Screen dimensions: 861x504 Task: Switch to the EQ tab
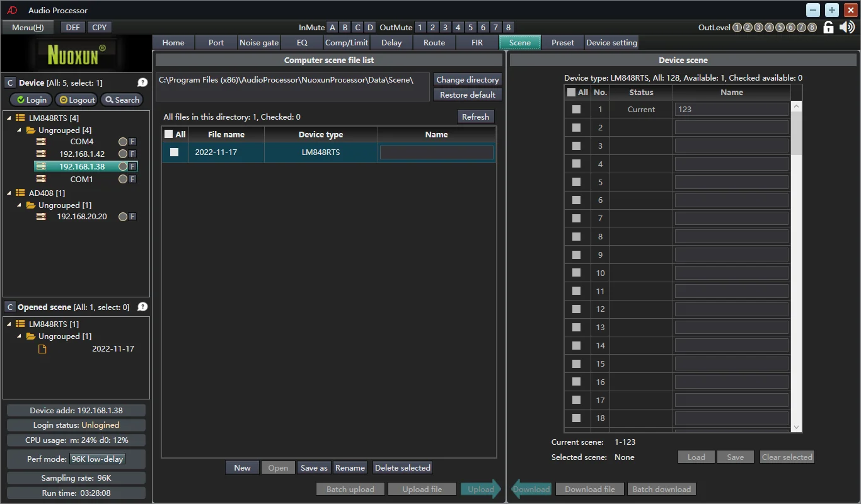click(302, 42)
